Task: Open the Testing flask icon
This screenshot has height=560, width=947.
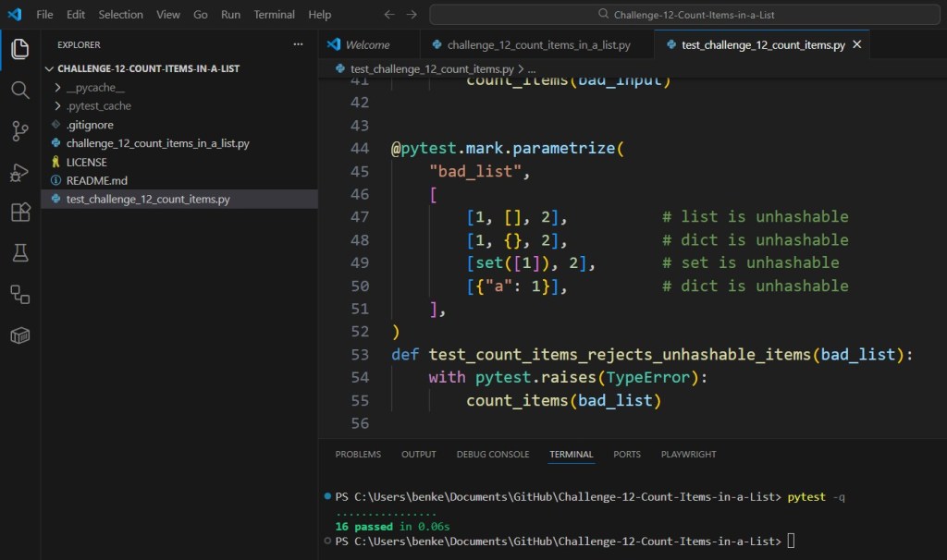Action: [19, 252]
